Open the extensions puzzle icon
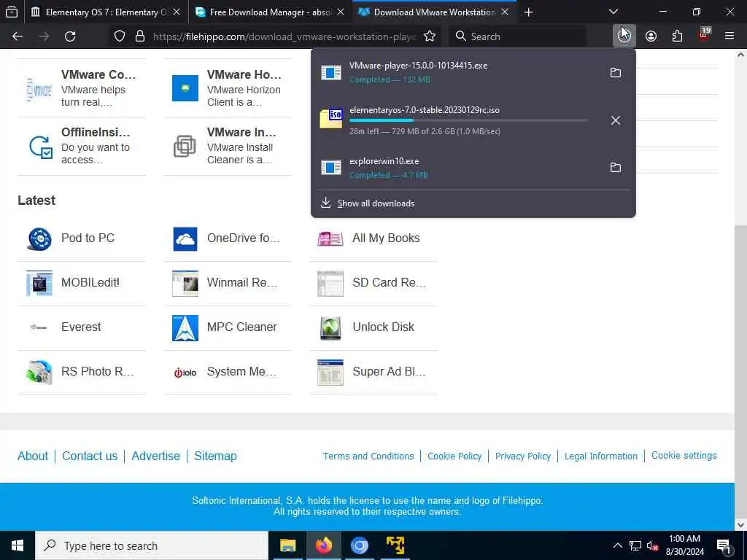 (677, 36)
